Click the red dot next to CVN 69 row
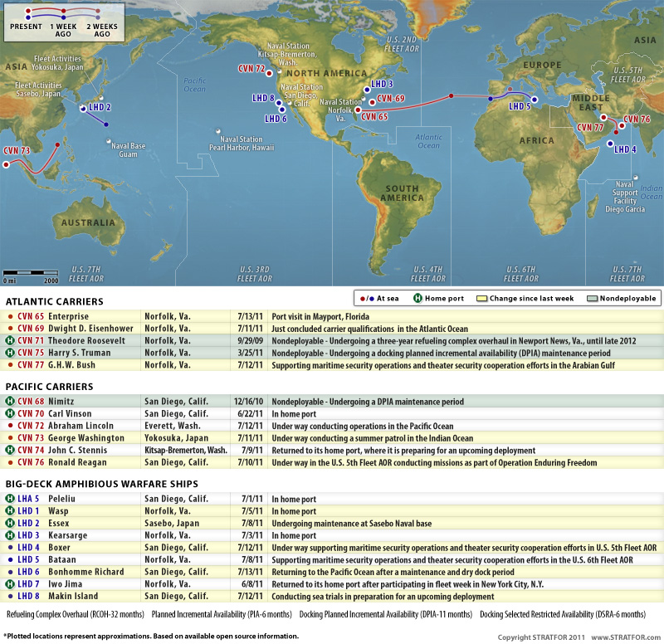Screen dimensions: 664x644 tap(11, 329)
